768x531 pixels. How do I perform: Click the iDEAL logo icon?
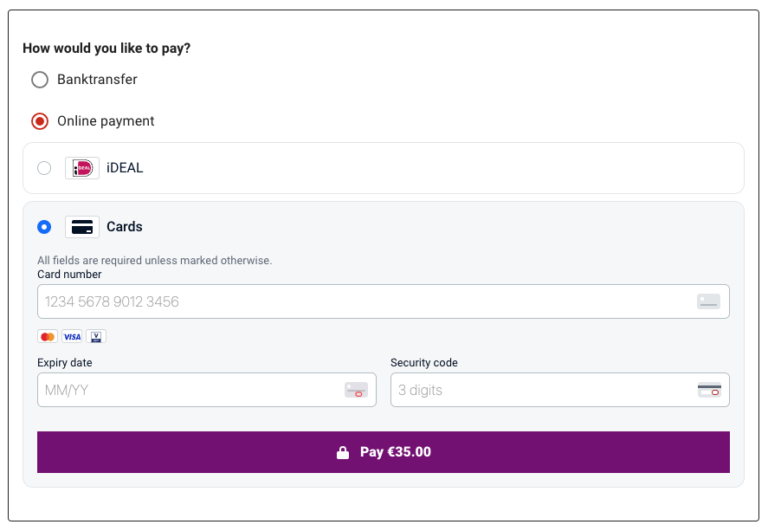[x=82, y=168]
